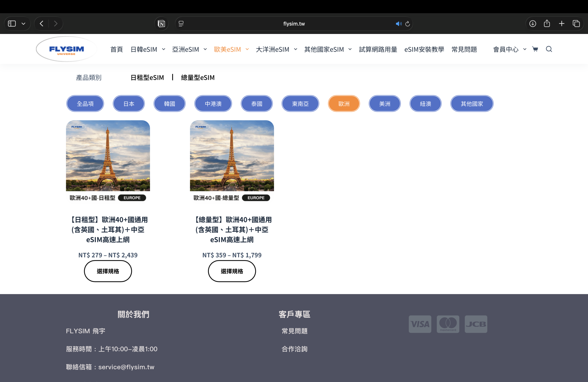
Task: Open Safari downloads icon
Action: [532, 24]
